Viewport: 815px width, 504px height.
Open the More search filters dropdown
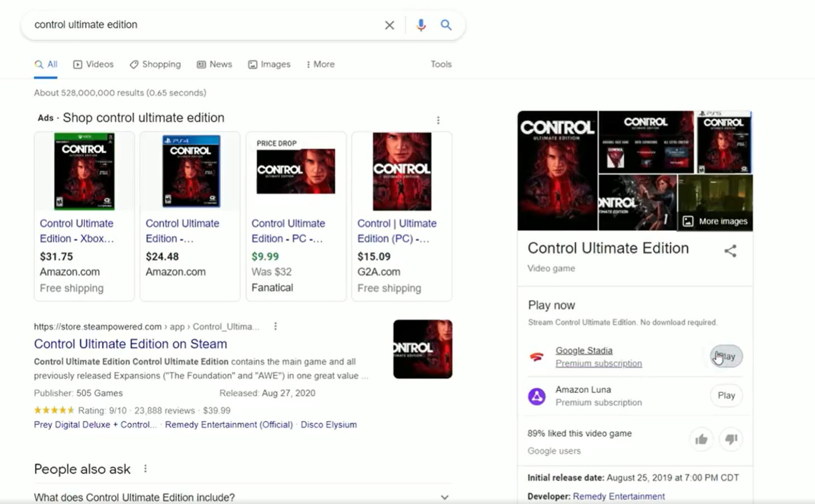[x=320, y=64]
